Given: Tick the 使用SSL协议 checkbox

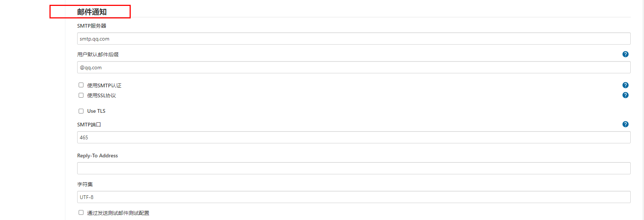Looking at the screenshot, I should (x=81, y=95).
